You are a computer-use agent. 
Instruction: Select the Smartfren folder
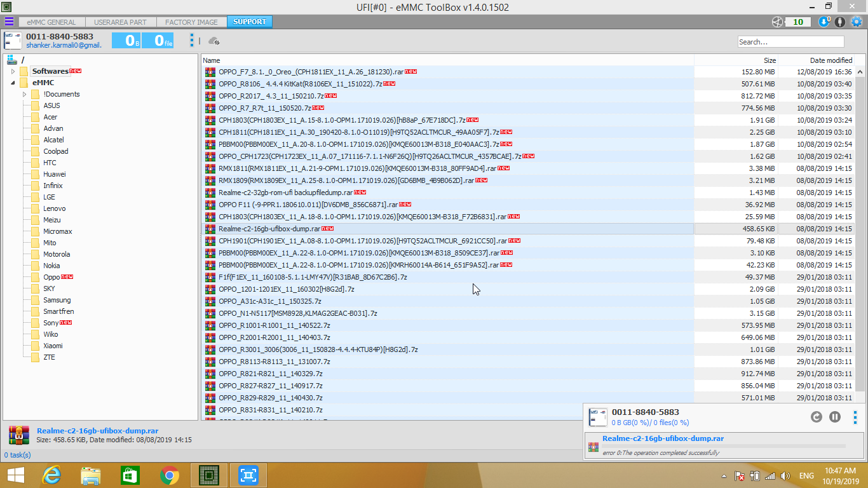58,311
